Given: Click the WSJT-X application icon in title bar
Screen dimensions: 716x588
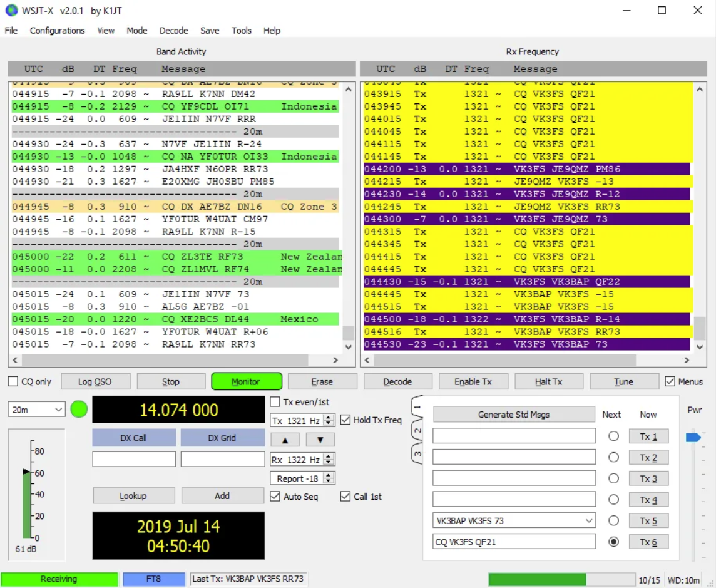Looking at the screenshot, I should 10,10.
